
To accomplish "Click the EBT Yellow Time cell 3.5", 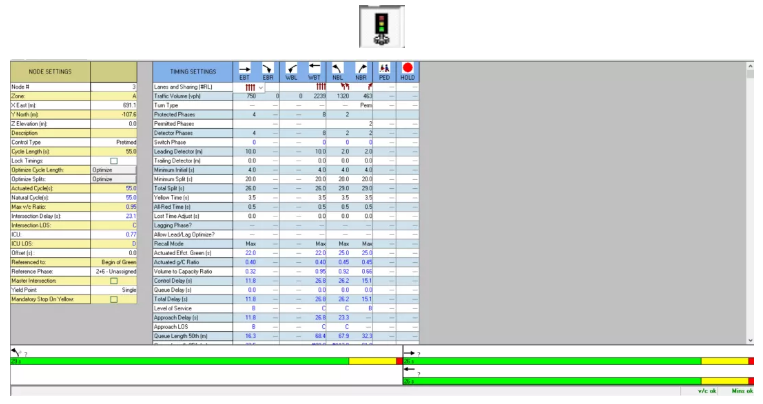I will tap(245, 198).
